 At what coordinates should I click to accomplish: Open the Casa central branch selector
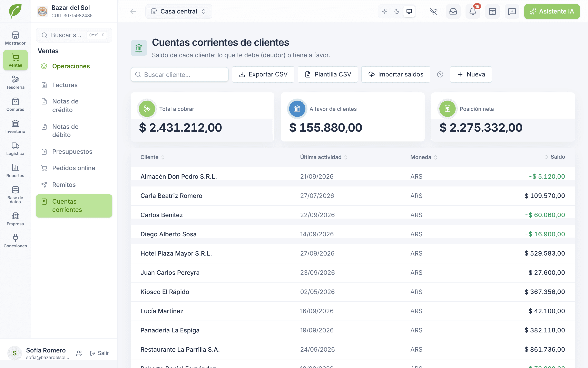(x=179, y=11)
